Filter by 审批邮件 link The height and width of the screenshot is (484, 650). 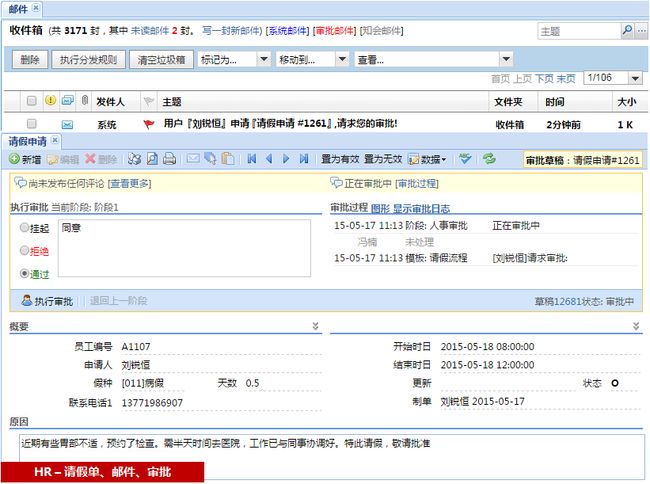335,30
